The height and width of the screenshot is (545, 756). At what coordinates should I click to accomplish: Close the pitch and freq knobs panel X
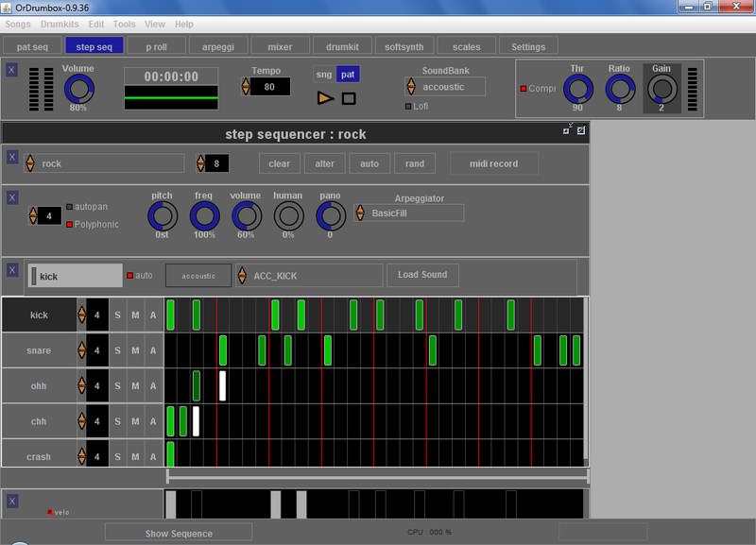point(12,197)
